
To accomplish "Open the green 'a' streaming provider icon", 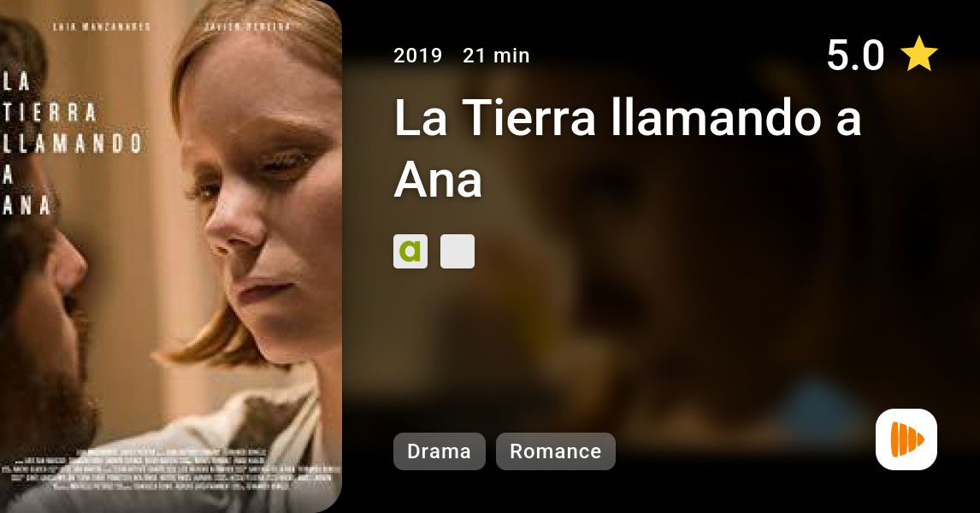I will (x=410, y=251).
